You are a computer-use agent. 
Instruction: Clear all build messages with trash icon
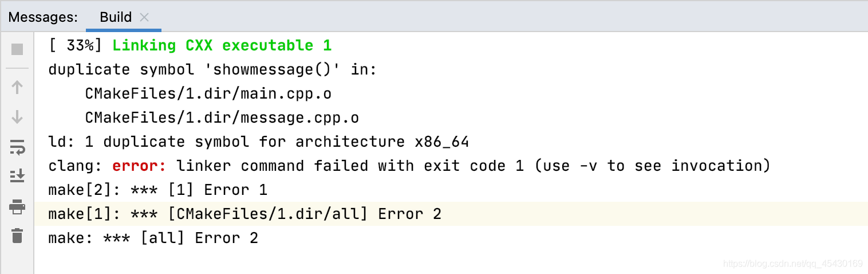[x=17, y=236]
